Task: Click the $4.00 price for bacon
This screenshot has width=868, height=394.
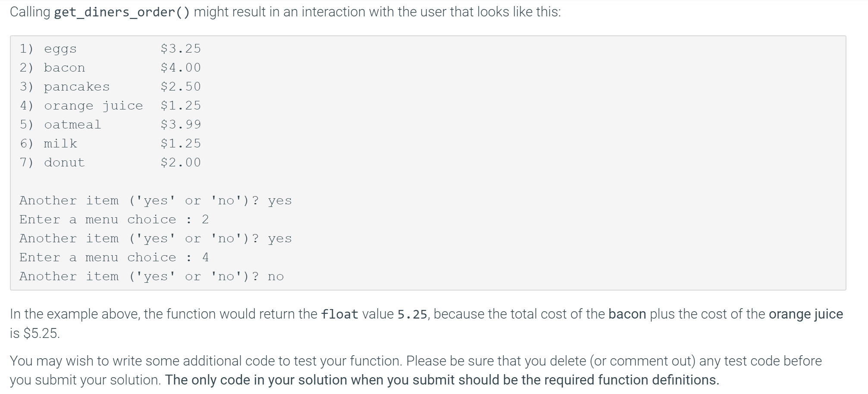Action: pos(181,67)
